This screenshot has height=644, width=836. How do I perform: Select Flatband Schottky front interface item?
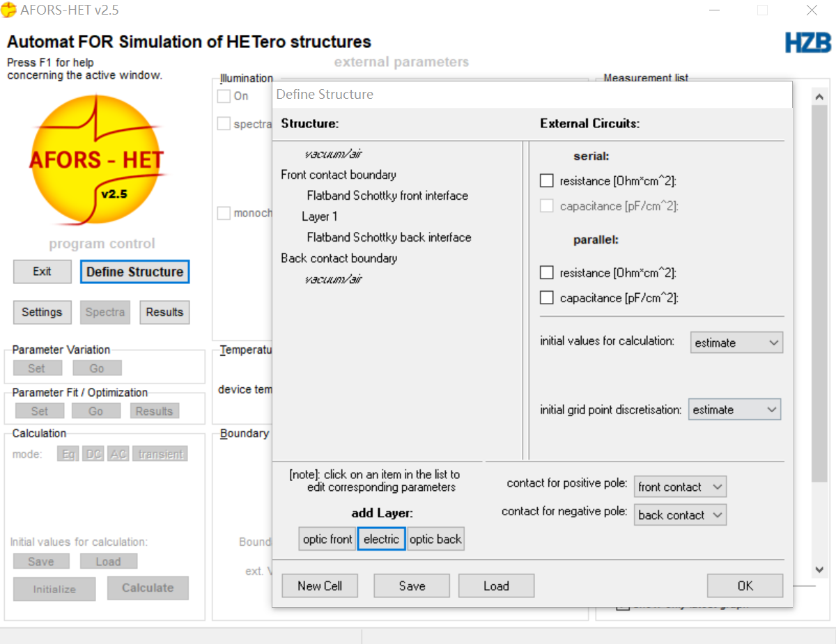pos(387,196)
